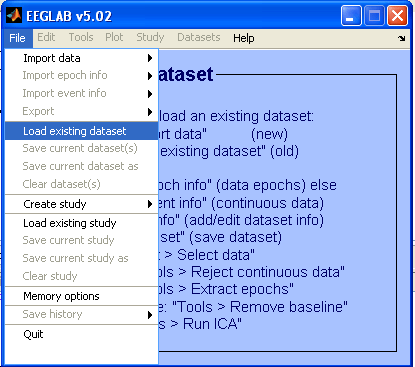Click the dock arrow icon in menu bar
415x367 pixels.
(402, 38)
